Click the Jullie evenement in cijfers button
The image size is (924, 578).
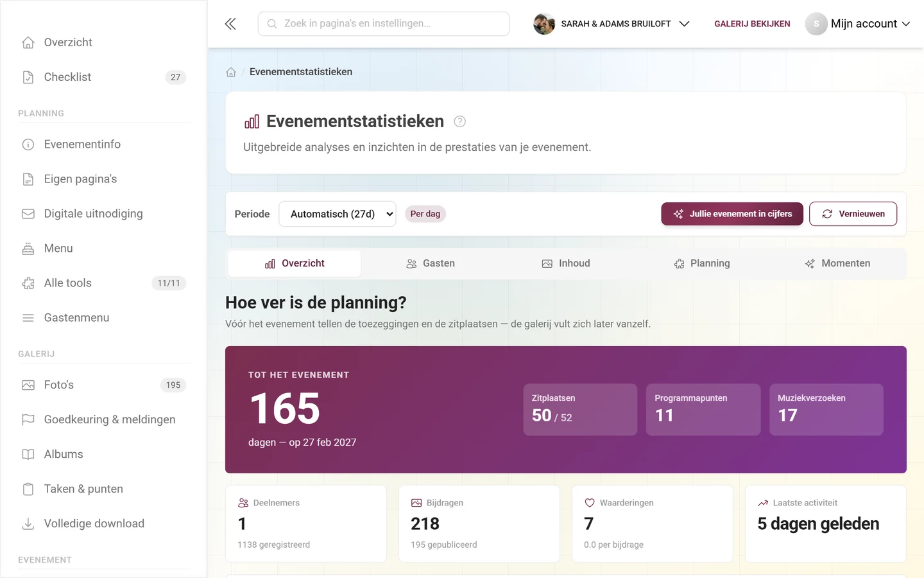732,214
